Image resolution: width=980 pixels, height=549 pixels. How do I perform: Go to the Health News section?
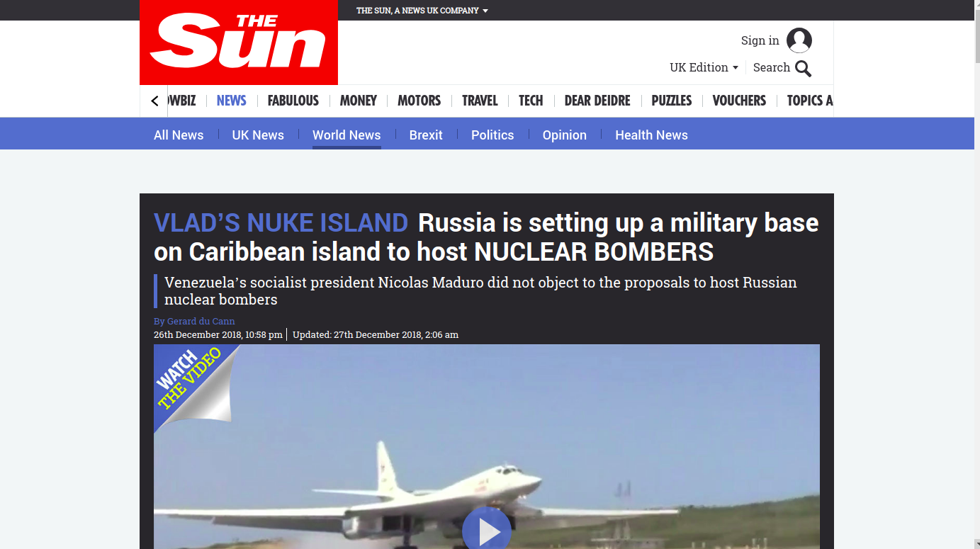pos(651,135)
